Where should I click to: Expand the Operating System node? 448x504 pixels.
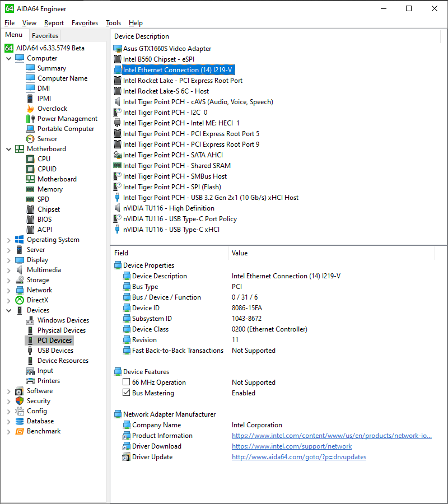click(9, 240)
